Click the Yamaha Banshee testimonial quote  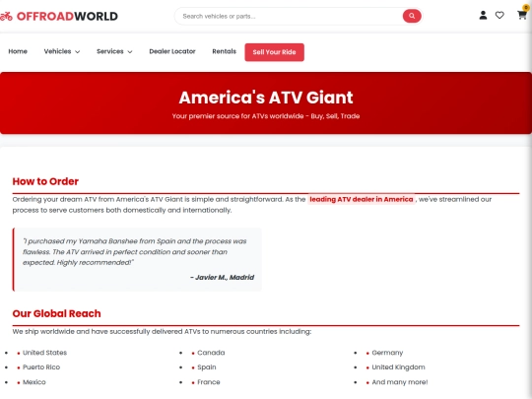pyautogui.click(x=135, y=252)
